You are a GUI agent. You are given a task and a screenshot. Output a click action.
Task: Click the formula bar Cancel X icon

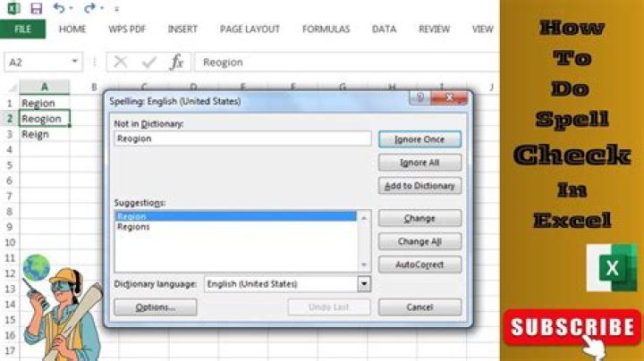(x=122, y=63)
